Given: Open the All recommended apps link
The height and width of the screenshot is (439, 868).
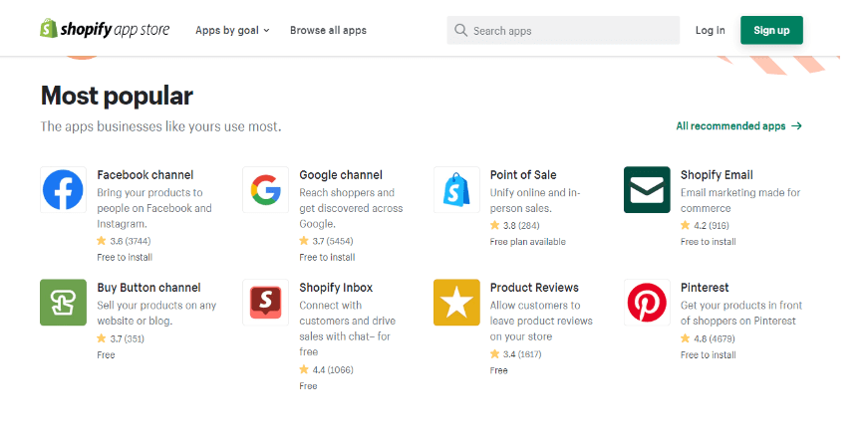Looking at the screenshot, I should [x=739, y=126].
